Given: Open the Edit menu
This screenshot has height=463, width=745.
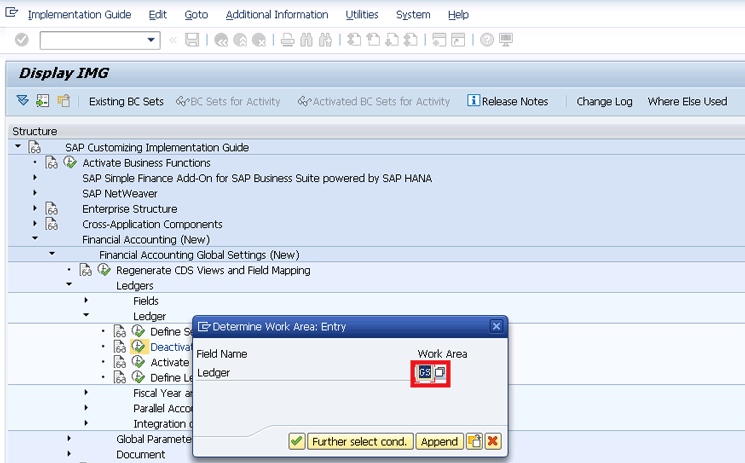Looking at the screenshot, I should [x=158, y=15].
